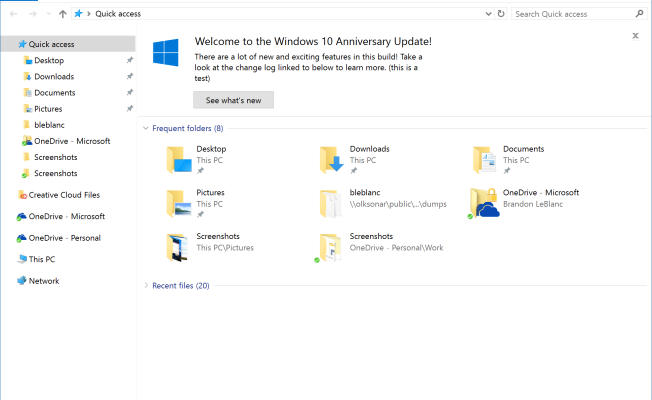
Task: Click the Welcome to the Windows 10 Anniversary Update heading
Action: pos(313,42)
